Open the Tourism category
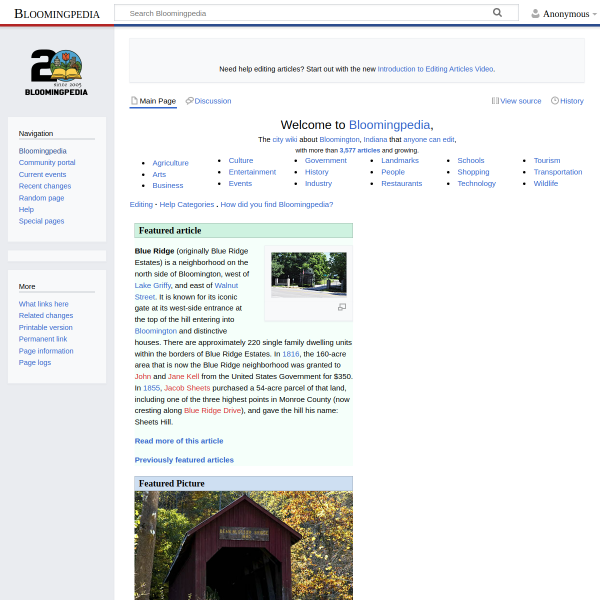600x600 pixels. pos(547,161)
